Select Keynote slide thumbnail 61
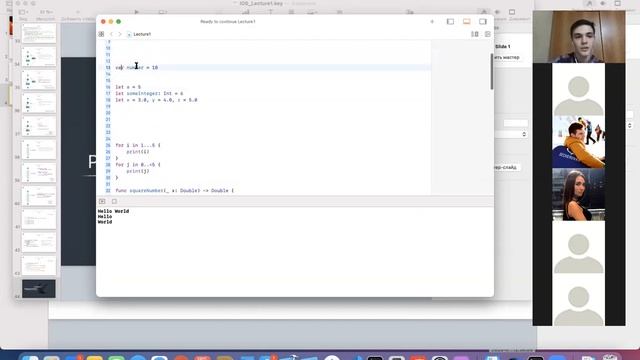 pos(39,219)
